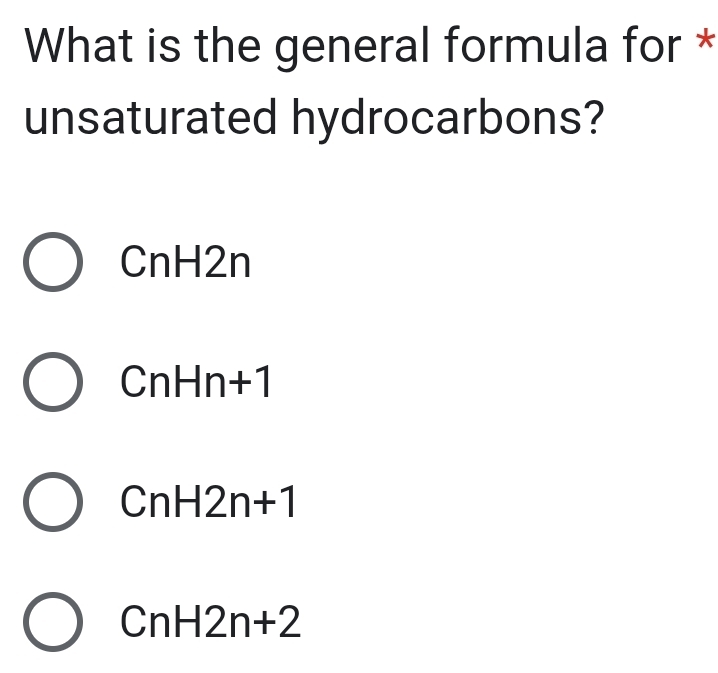Click the CnHn+1 answer label text
718x673 pixels.
coord(196,383)
